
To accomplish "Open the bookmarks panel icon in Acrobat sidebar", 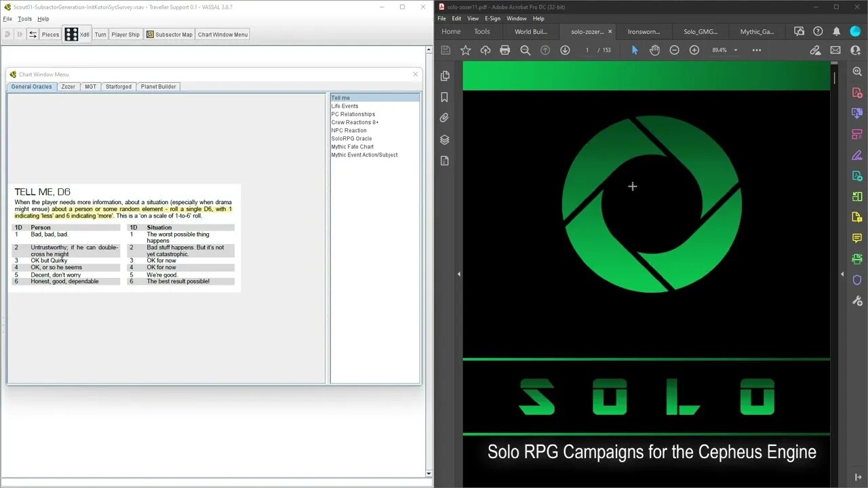I will tap(445, 97).
